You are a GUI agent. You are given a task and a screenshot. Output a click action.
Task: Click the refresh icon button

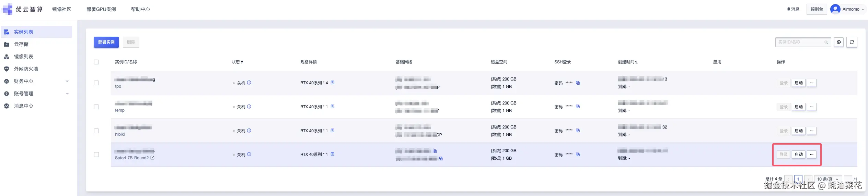click(852, 42)
